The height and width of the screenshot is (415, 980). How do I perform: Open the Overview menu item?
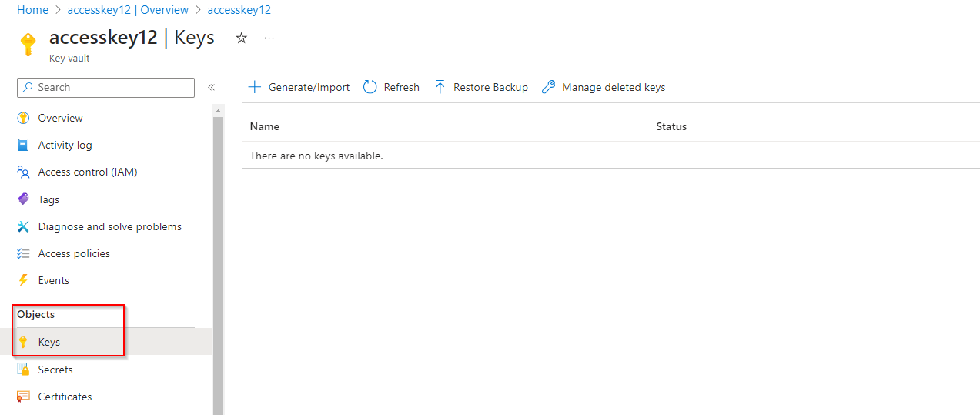[x=60, y=118]
